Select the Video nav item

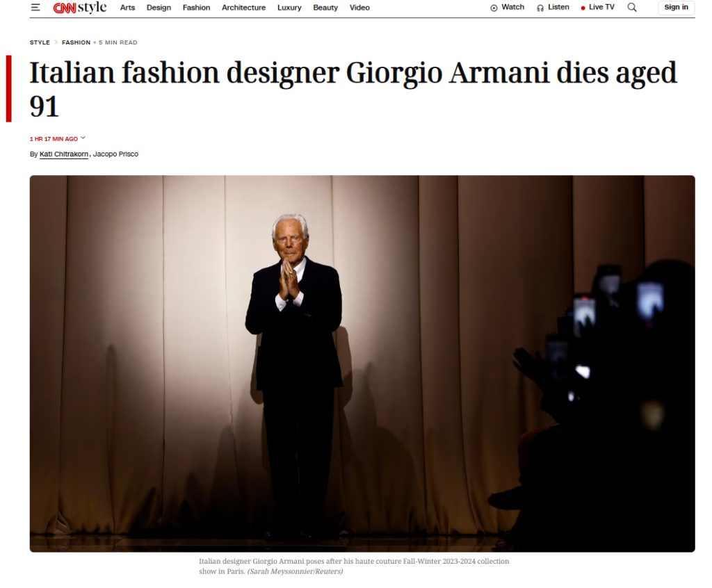tap(359, 8)
